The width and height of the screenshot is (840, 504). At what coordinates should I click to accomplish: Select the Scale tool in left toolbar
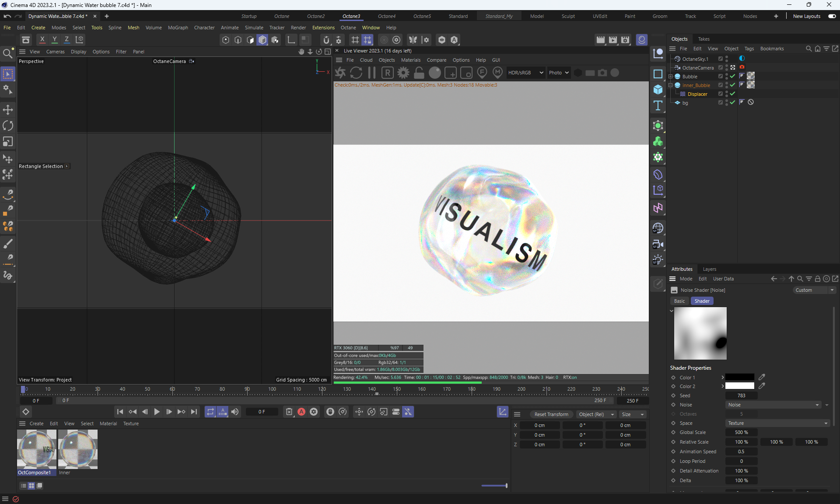click(8, 141)
